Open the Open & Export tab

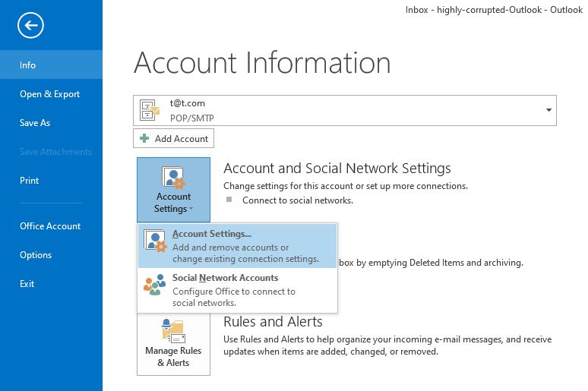[x=51, y=93]
